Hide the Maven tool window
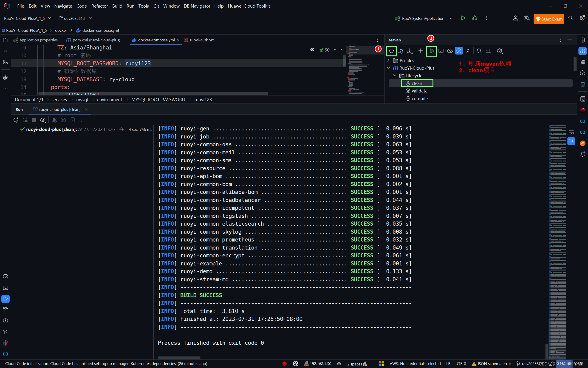 [x=570, y=40]
